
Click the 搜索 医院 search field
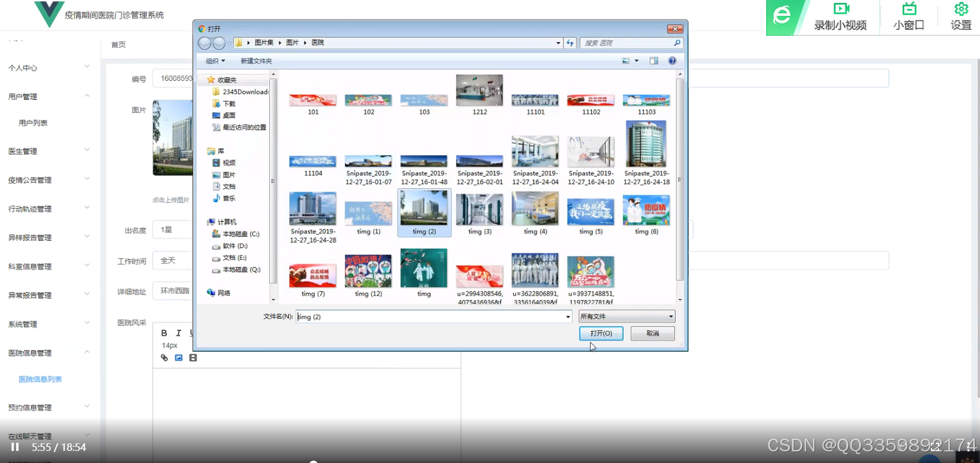[x=626, y=43]
